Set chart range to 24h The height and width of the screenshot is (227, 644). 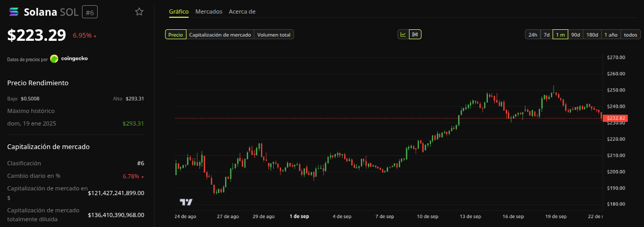pyautogui.click(x=533, y=35)
